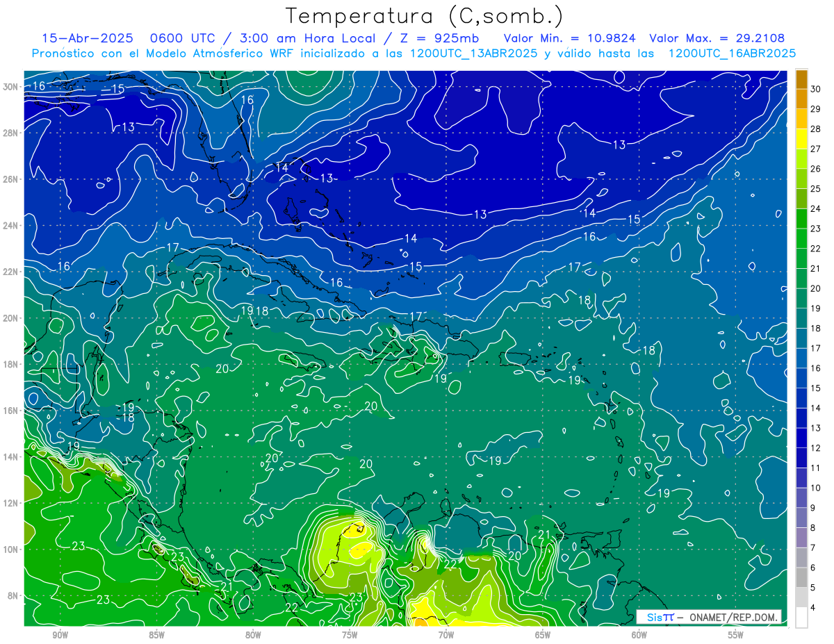
Task: Click color scale swatch between 16 and 17
Action: [801, 358]
